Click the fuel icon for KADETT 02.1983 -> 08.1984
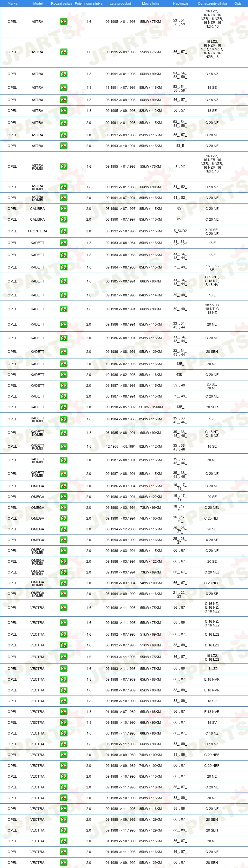Image resolution: width=248 pixels, height=868 pixels. pyautogui.click(x=63, y=243)
